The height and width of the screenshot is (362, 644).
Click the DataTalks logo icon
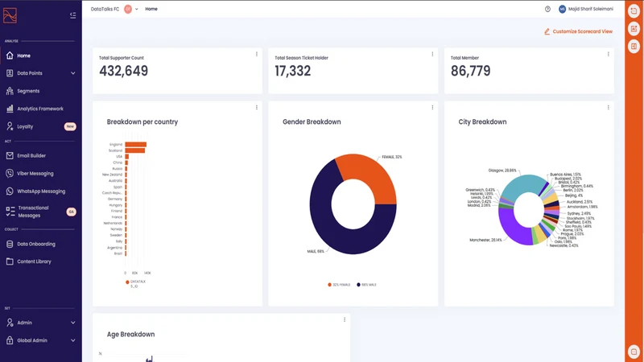pos(10,15)
